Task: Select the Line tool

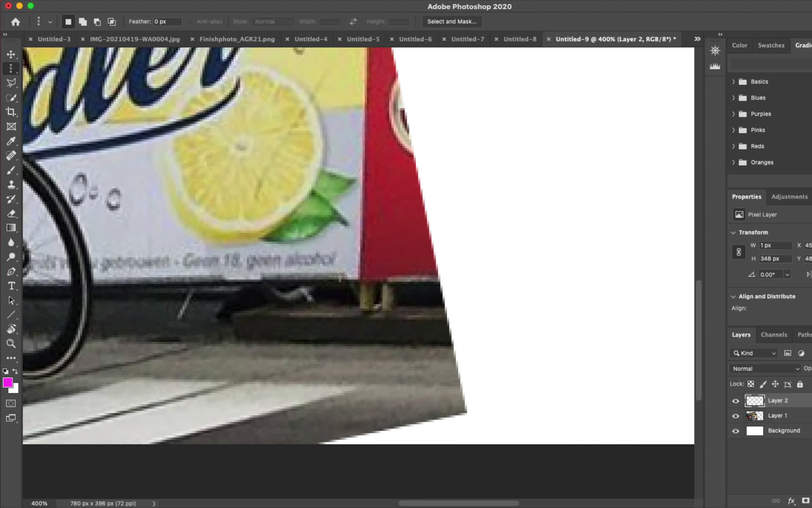Action: point(11,315)
